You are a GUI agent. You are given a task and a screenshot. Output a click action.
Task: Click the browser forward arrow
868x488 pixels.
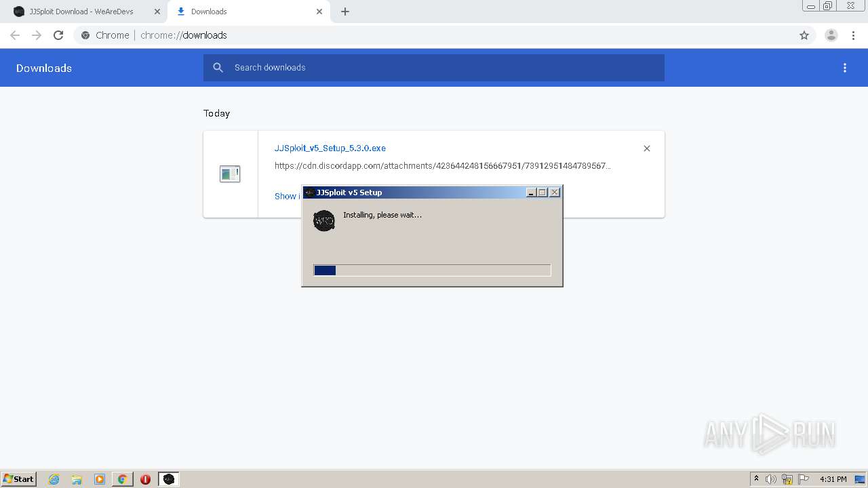tap(37, 35)
